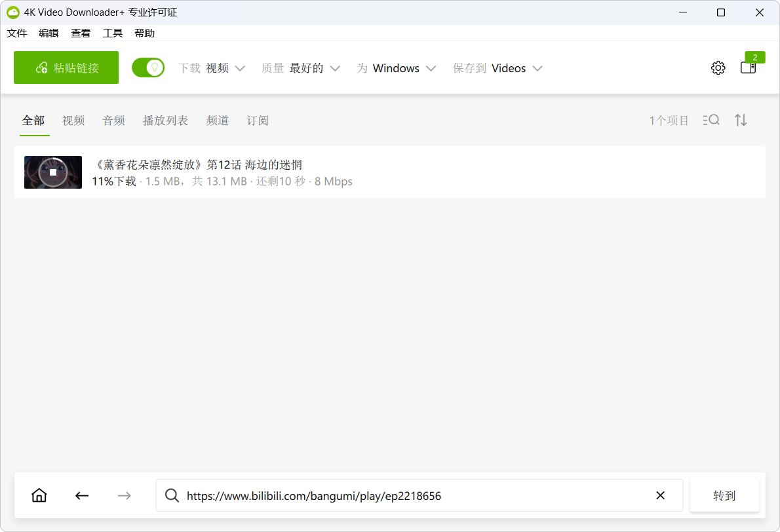The height and width of the screenshot is (532, 780).
Task: Clear the URL with the X icon
Action: pyautogui.click(x=660, y=495)
